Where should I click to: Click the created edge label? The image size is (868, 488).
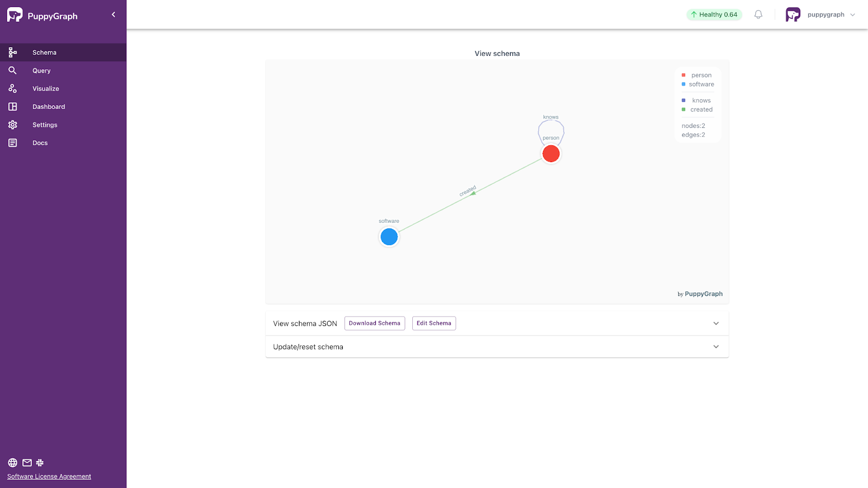click(x=468, y=191)
